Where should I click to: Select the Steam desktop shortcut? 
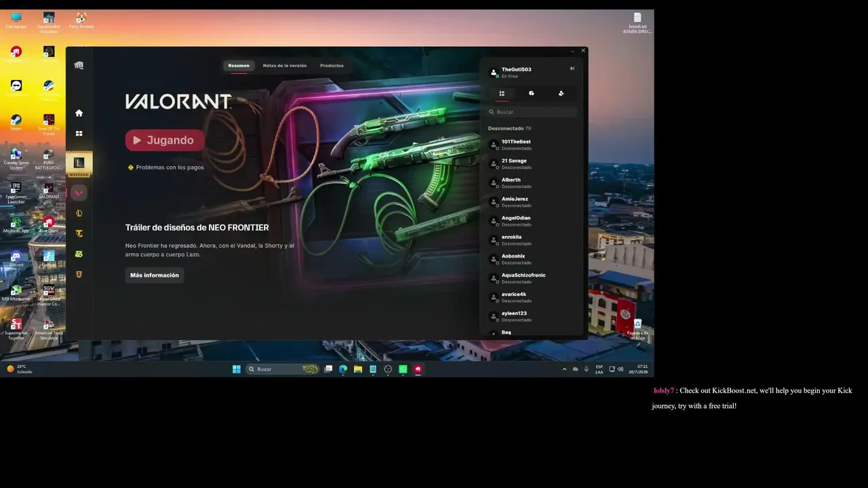(x=16, y=122)
